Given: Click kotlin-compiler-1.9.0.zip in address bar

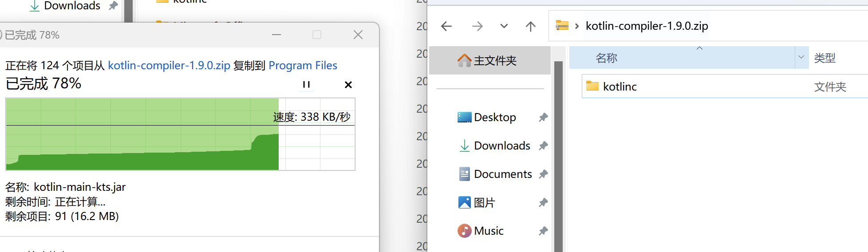Looking at the screenshot, I should [x=647, y=26].
